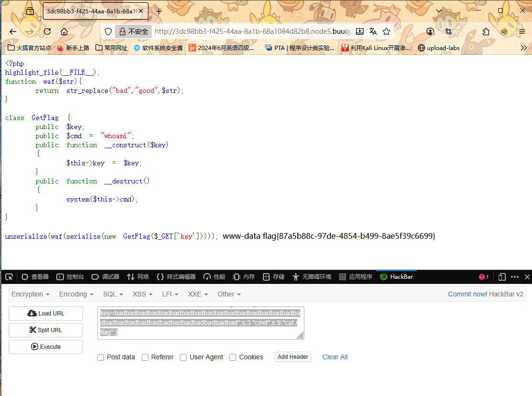Tick the Referer checkbox
The image size is (532, 396).
(145, 357)
